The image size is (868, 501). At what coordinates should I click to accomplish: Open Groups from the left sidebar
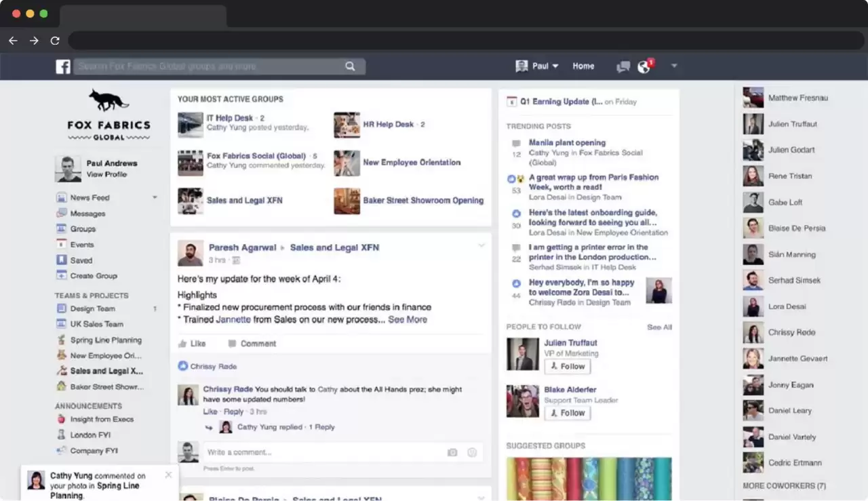coord(89,229)
